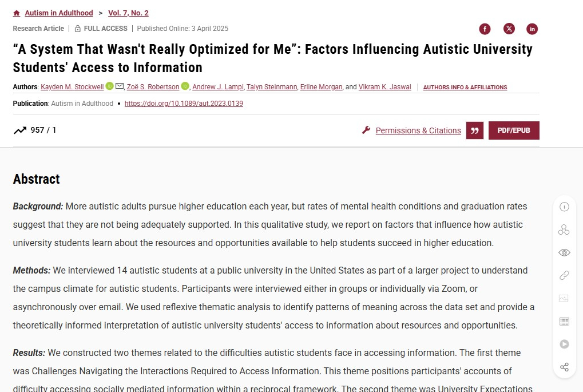583x392 pixels.
Task: Click the share icon in sidebar
Action: click(564, 367)
